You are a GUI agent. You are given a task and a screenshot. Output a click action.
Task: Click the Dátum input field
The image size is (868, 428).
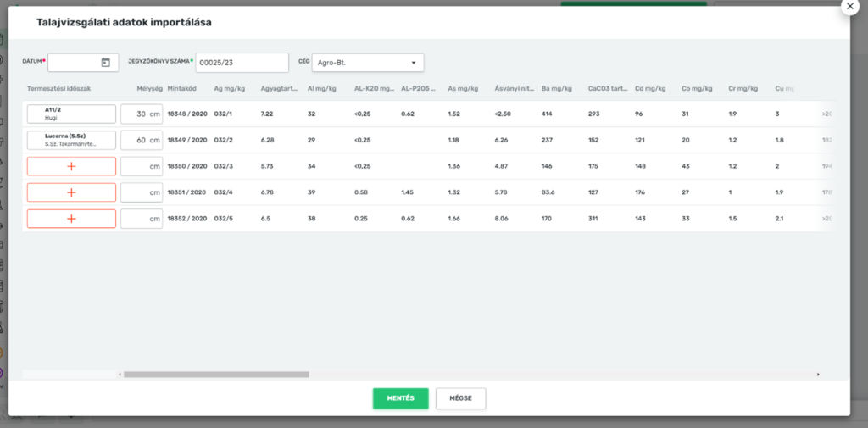pos(74,63)
